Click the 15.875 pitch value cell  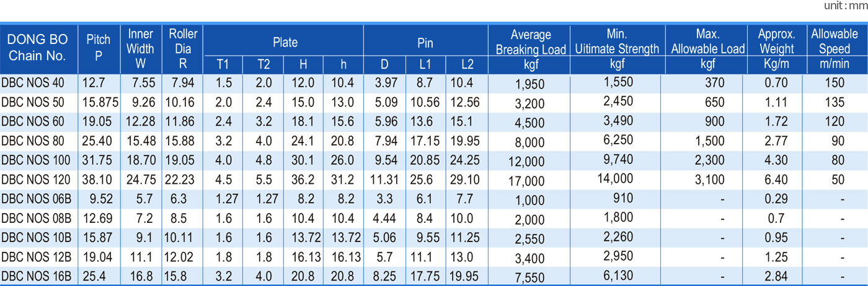pyautogui.click(x=98, y=103)
